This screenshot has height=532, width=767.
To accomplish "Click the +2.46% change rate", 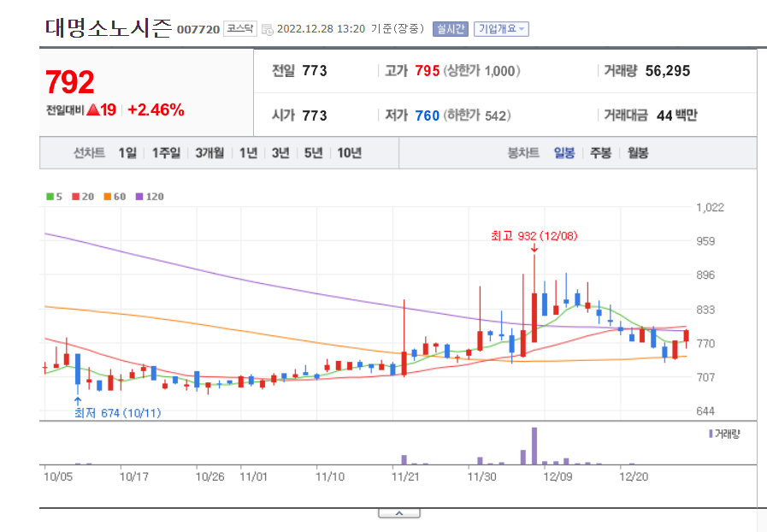I will [156, 109].
